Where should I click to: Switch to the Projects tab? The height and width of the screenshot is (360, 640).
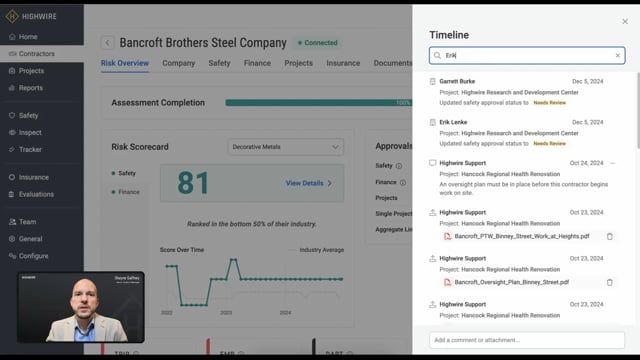pos(298,63)
